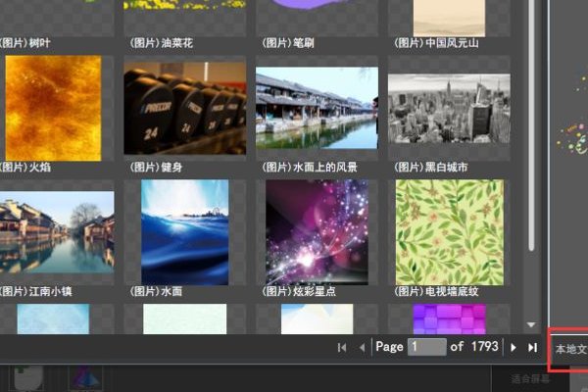The image size is (588, 392).
Task: Click the label (图片)江南小镇
Action: 35,291
